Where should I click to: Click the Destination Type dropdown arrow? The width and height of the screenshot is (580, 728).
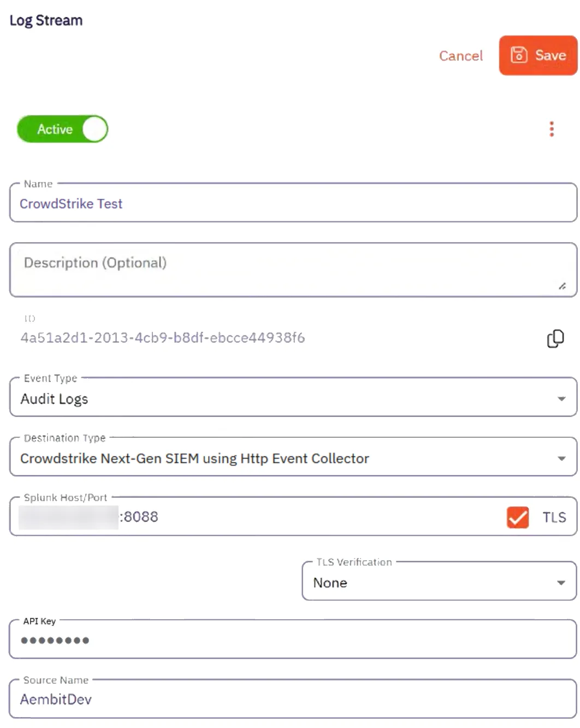pyautogui.click(x=561, y=459)
